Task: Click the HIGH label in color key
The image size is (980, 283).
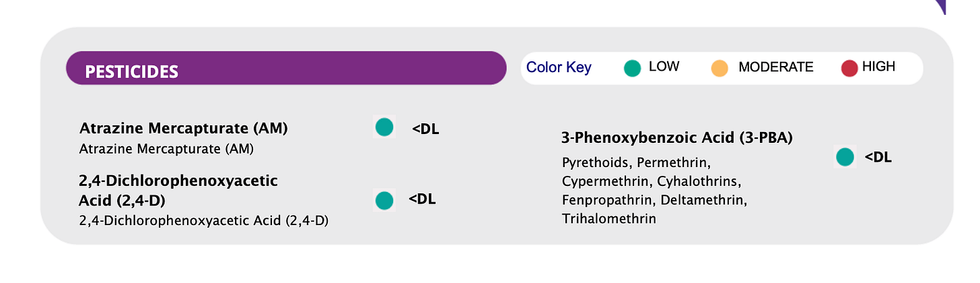Action: pos(879,67)
